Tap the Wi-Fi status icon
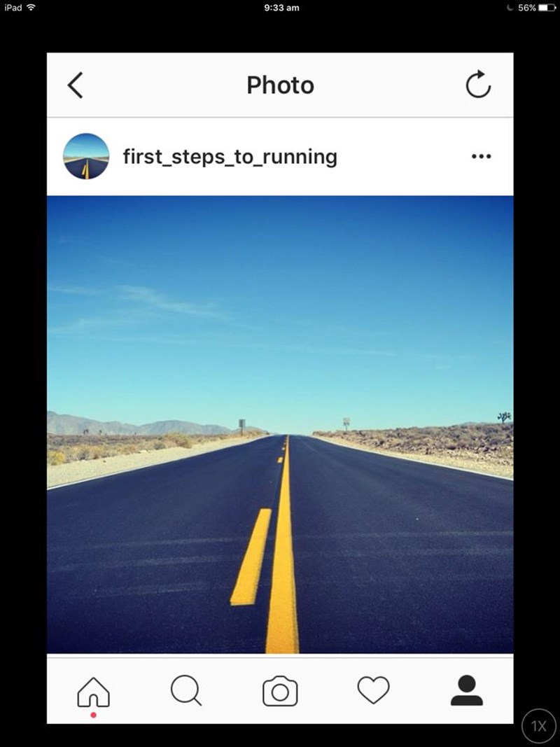Image resolution: width=560 pixels, height=747 pixels. (x=31, y=7)
